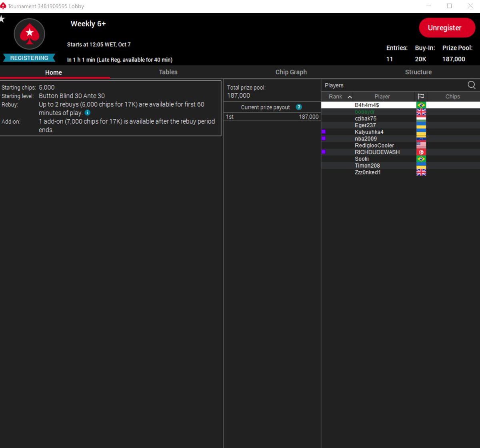Click Brazil flag next to Soolii

421,159
